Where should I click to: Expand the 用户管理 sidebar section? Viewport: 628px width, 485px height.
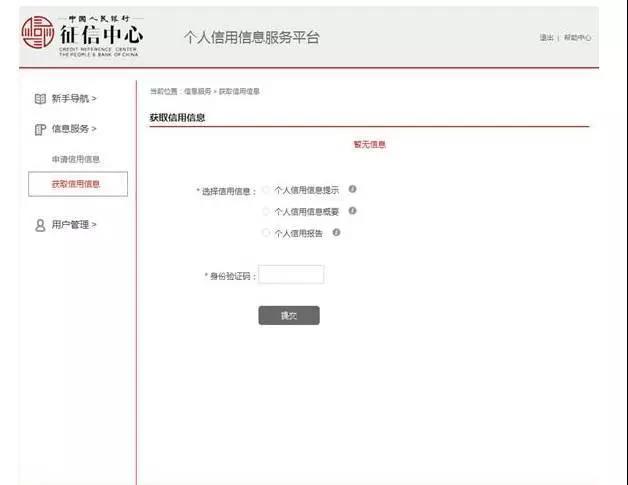click(74, 225)
